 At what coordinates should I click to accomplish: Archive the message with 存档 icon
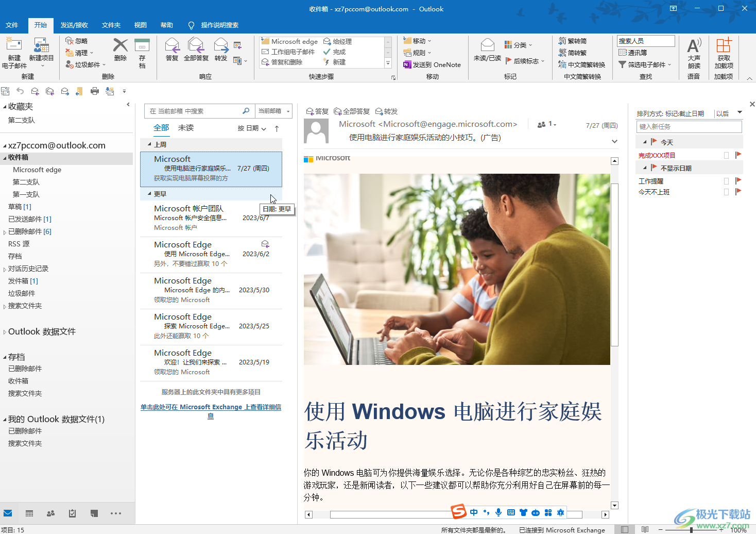[142, 53]
